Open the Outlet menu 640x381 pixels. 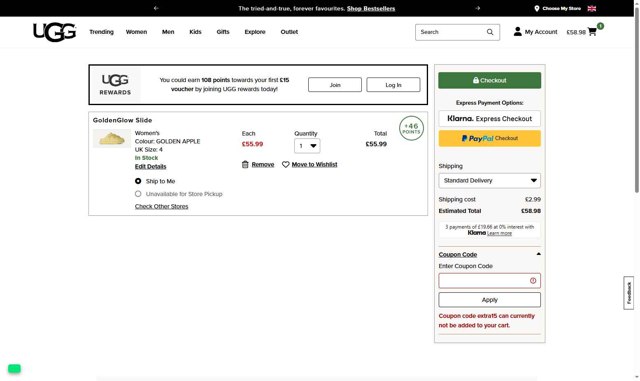click(289, 32)
